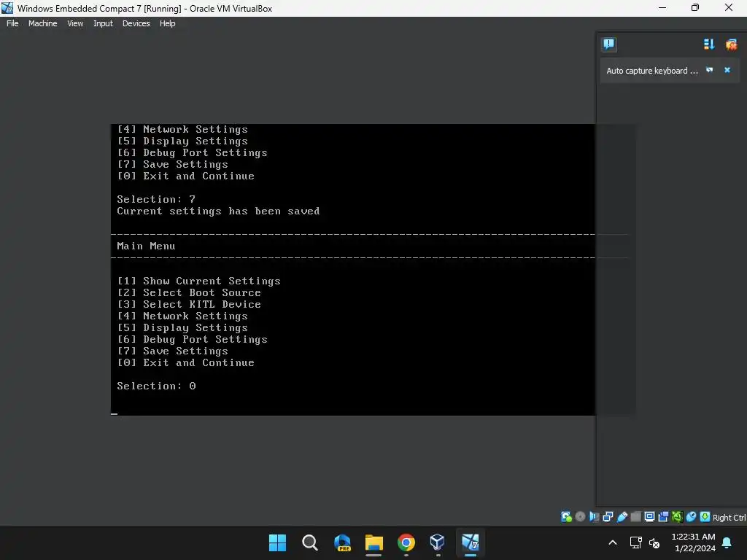
Task: Minimize the VirtualBox window
Action: [x=662, y=8]
